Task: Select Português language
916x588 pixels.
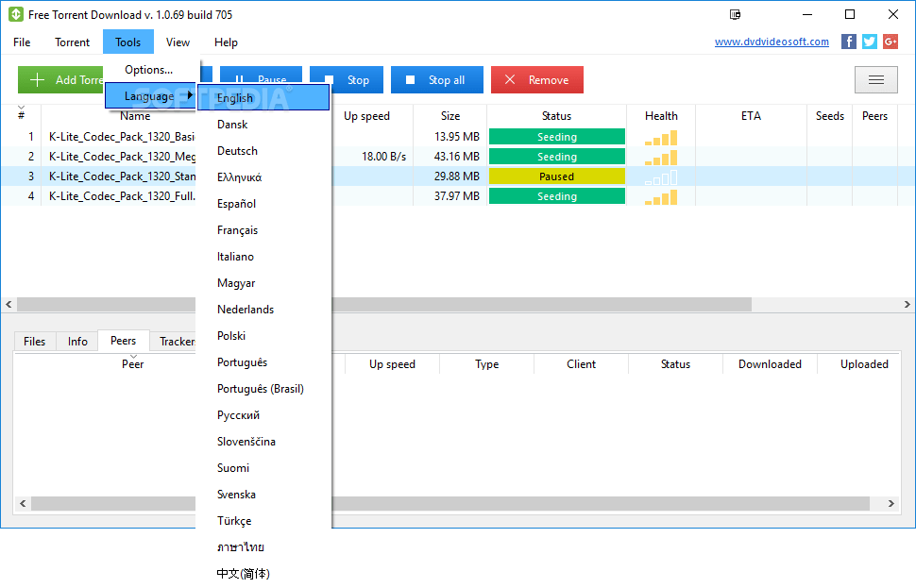Action: coord(263,362)
